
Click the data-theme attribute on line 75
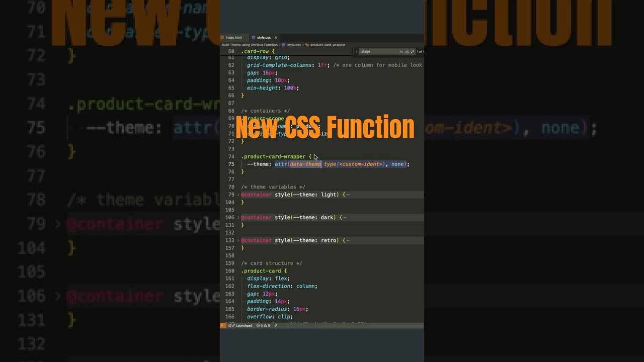pos(305,164)
